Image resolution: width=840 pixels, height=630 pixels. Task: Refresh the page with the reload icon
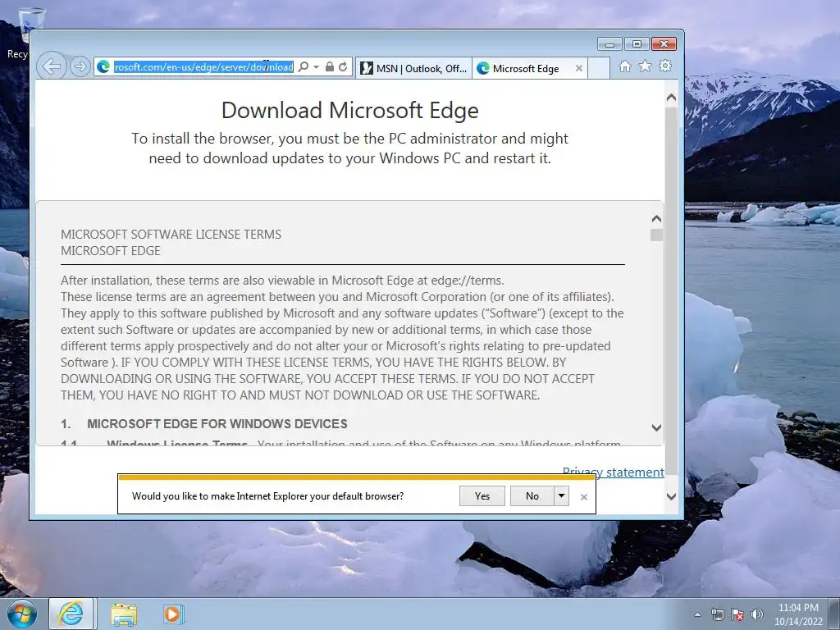point(343,67)
